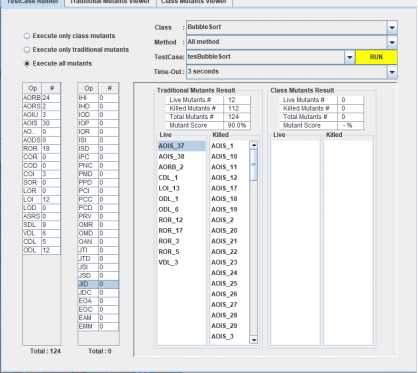Click the IHI class operator row

coord(98,98)
